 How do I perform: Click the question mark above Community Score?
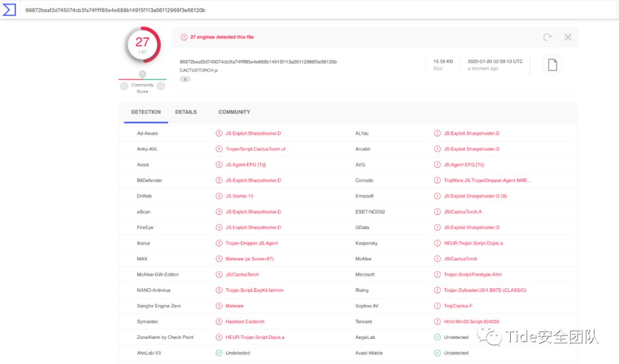(x=142, y=75)
